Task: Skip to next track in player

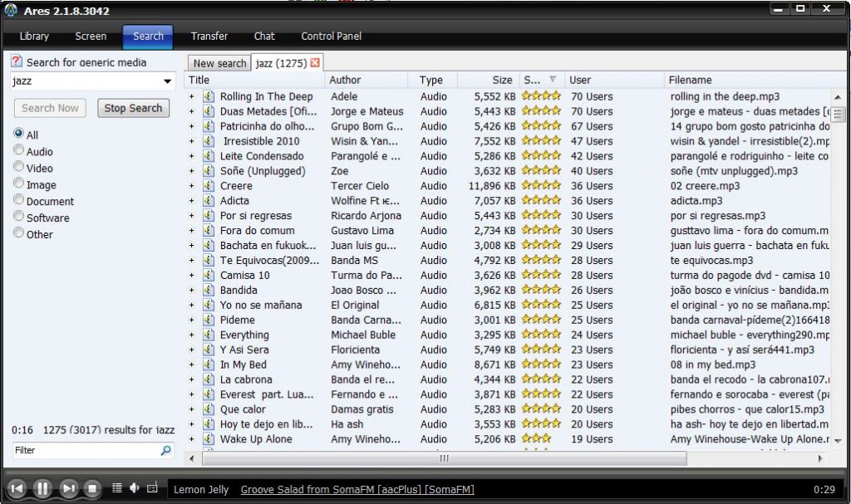Action: point(68,489)
